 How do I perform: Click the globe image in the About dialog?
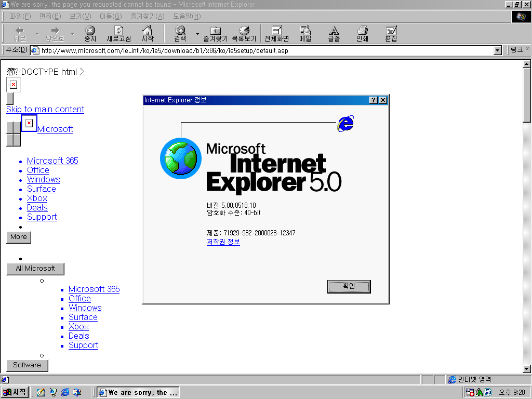[180, 158]
